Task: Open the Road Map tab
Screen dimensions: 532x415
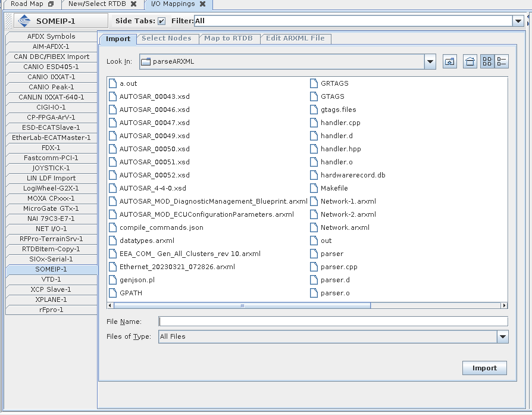Action: tap(27, 4)
